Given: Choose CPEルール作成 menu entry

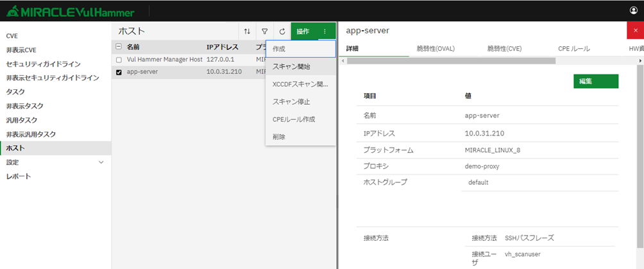Looking at the screenshot, I should (293, 119).
